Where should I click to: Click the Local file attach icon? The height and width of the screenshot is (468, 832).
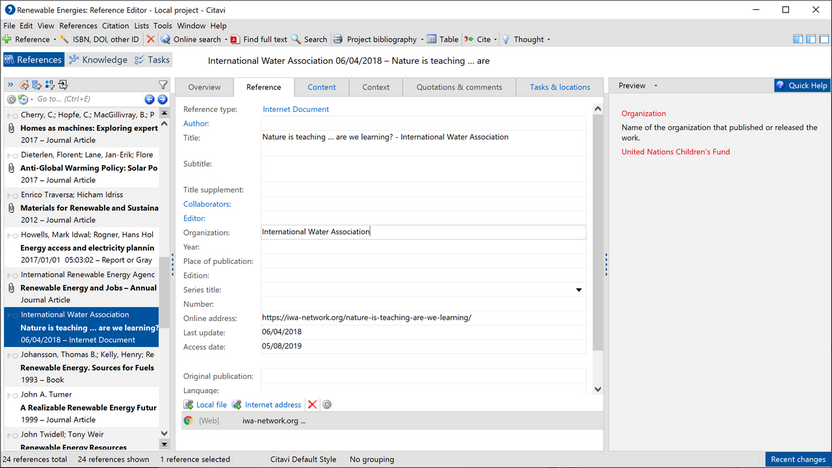tap(188, 404)
